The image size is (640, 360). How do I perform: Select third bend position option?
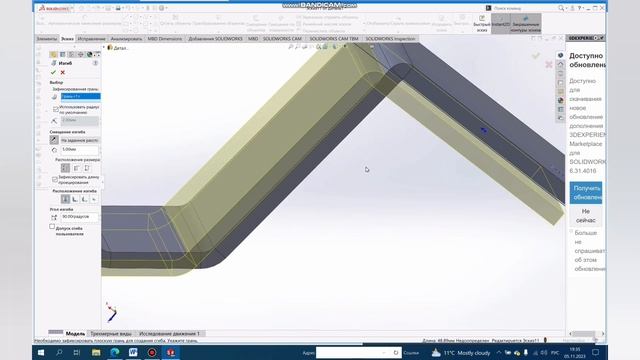(x=84, y=199)
